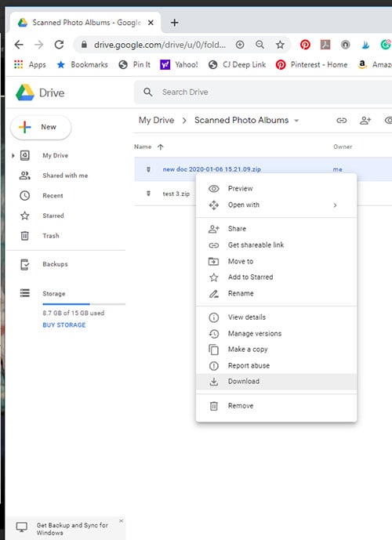This screenshot has width=392, height=540.
Task: Expand the My Drive tree arrow
Action: tap(13, 156)
